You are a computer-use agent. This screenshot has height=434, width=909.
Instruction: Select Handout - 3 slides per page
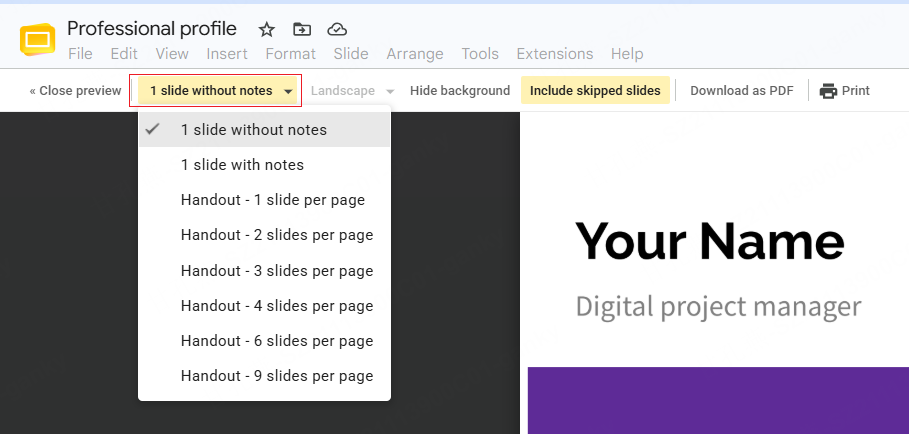click(x=264, y=271)
